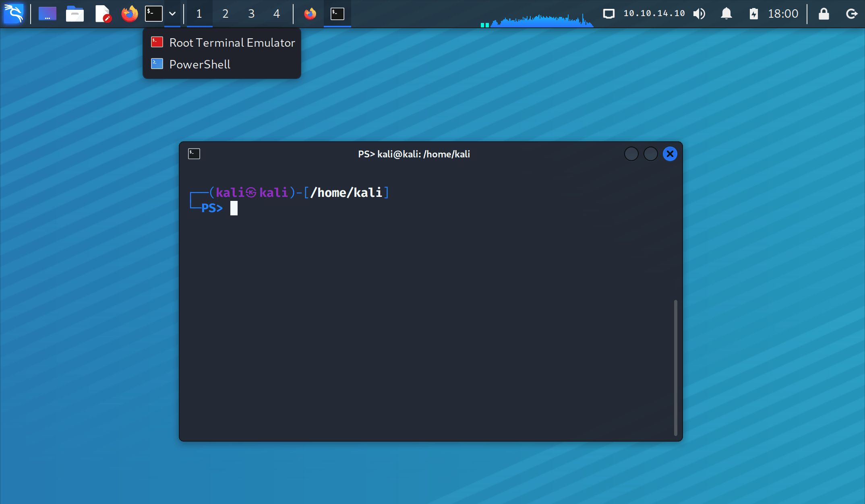Switch to workspace 4
The image size is (865, 504).
277,14
